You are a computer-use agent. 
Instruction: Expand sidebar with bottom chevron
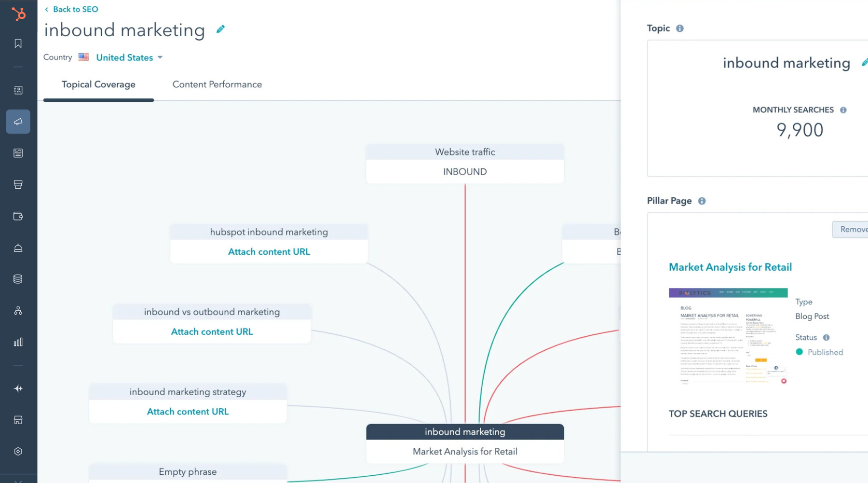tap(18, 480)
